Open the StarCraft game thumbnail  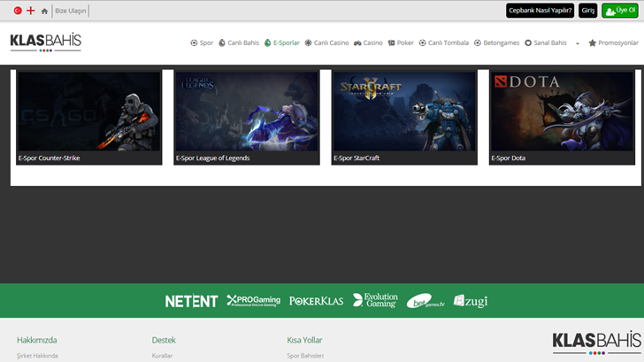(404, 111)
